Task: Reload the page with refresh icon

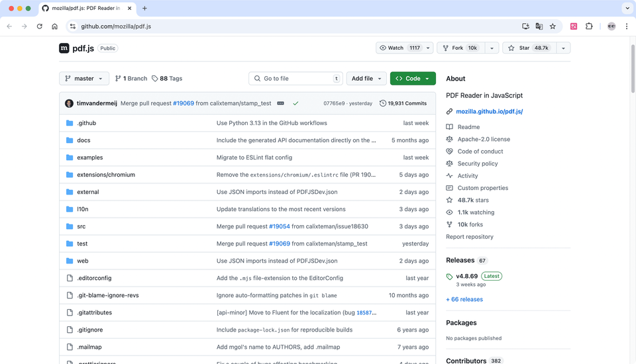Action: pyautogui.click(x=40, y=26)
